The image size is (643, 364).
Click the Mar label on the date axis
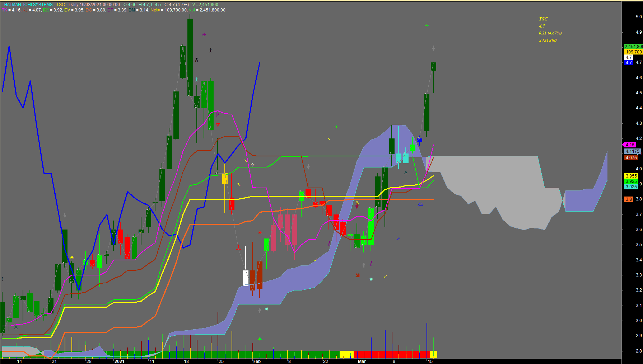tap(362, 361)
